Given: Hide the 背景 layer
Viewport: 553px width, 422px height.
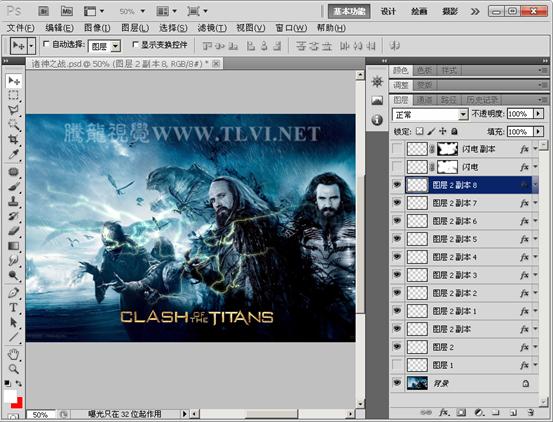Looking at the screenshot, I should 397,383.
